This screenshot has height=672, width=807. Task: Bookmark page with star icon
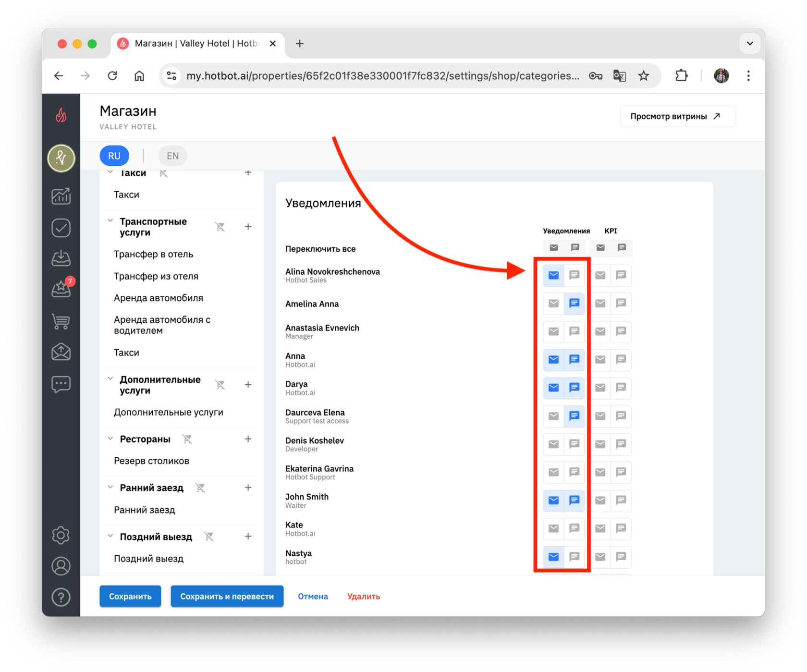(x=644, y=75)
